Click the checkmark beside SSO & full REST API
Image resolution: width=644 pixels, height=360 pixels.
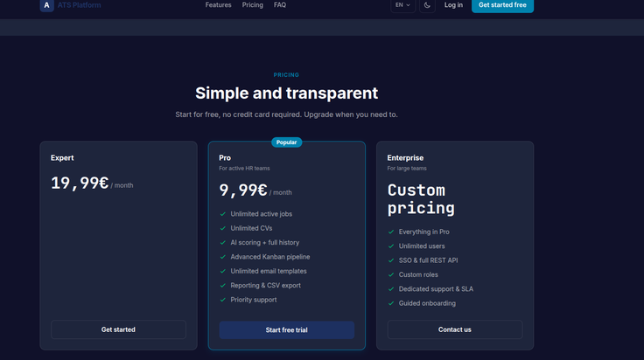point(391,260)
